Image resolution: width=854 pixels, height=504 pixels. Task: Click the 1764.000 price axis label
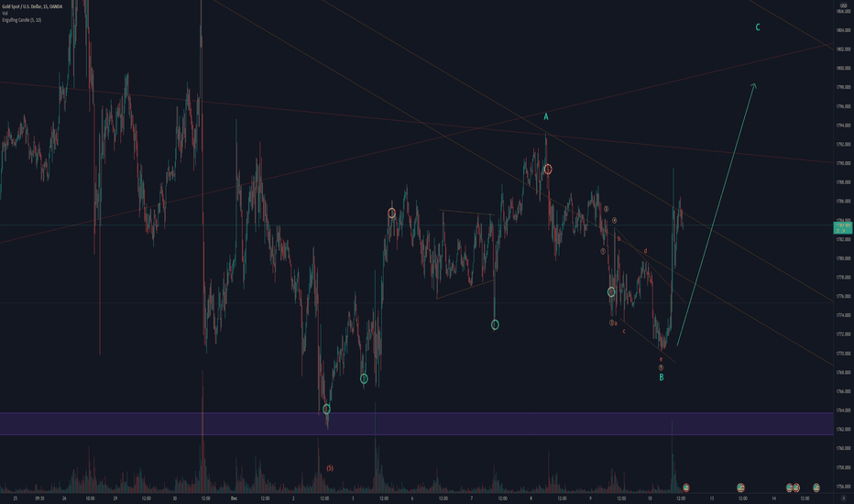tap(843, 411)
